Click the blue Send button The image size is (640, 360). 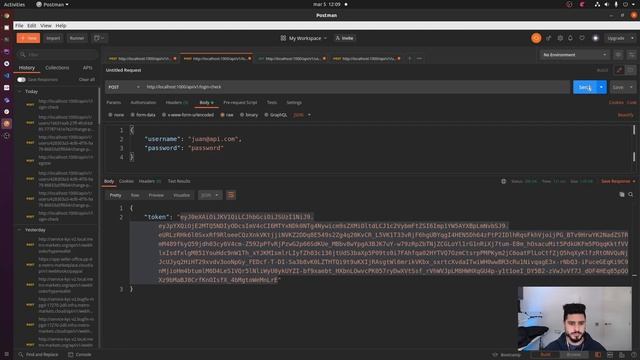584,87
